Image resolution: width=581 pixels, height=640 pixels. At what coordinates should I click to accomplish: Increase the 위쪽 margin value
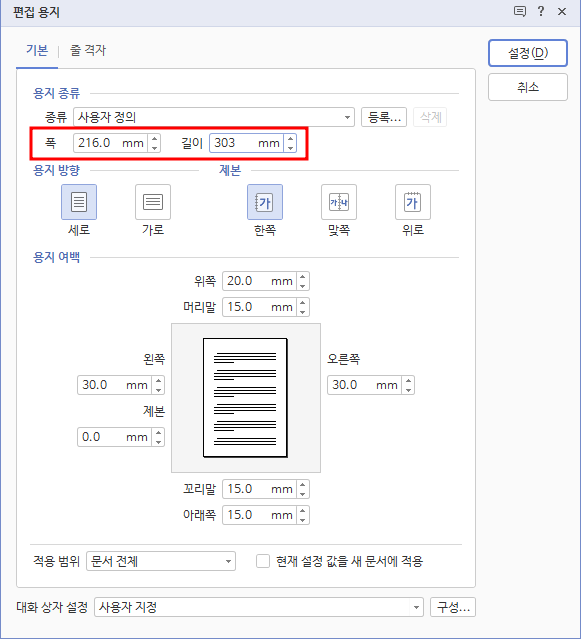click(303, 277)
